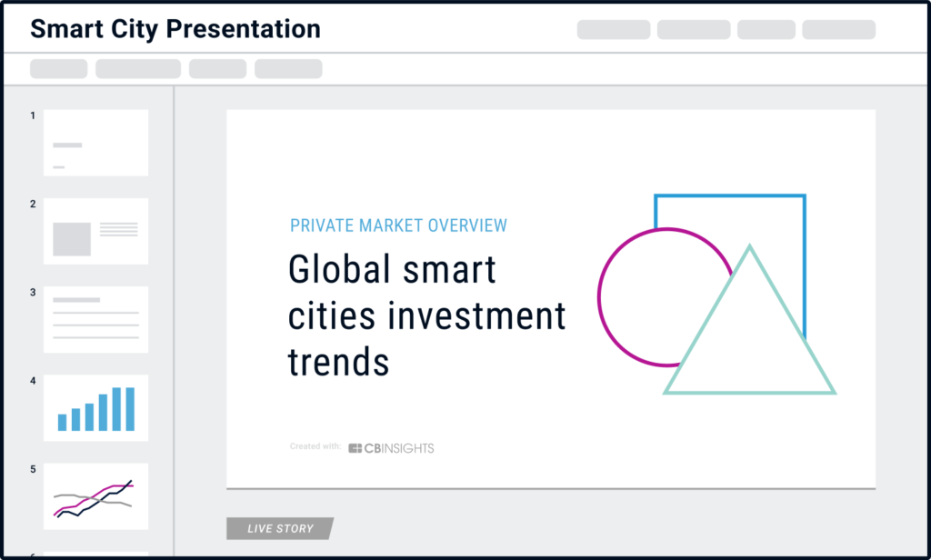
Task: Click the "Smart City Presentation" title
Action: [175, 29]
